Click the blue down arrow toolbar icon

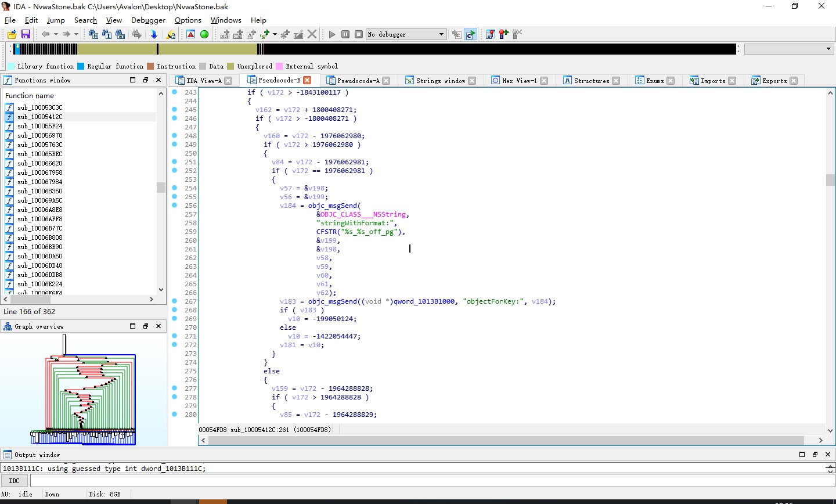pyautogui.click(x=154, y=34)
